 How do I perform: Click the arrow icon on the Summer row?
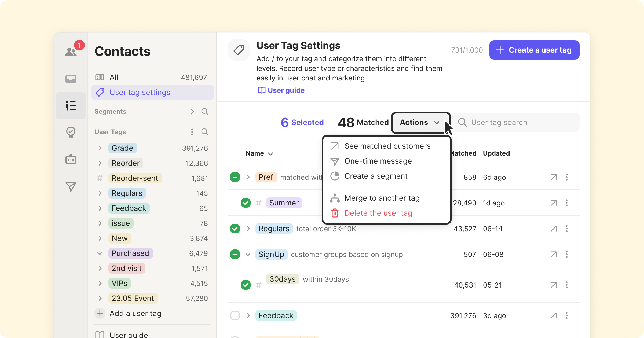pos(554,203)
